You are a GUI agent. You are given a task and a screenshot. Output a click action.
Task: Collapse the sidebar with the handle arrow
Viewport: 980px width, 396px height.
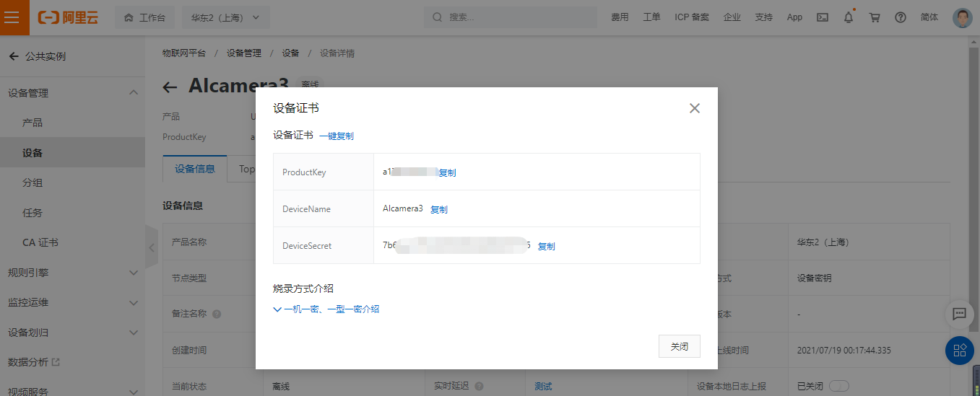[x=152, y=247]
